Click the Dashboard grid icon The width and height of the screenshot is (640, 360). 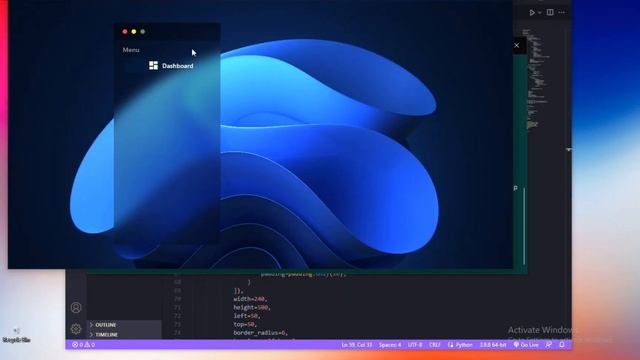pos(153,65)
